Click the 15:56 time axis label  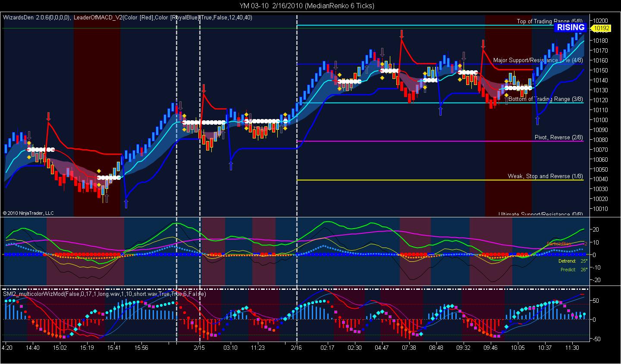(141, 348)
